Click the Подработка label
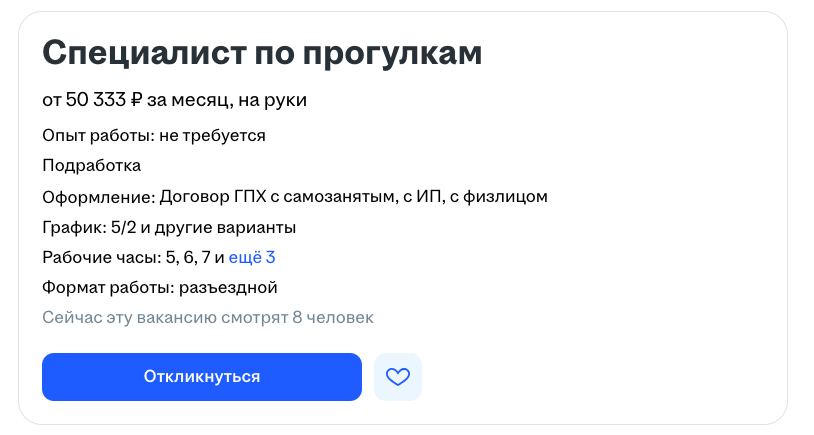The image size is (814, 435). tap(91, 165)
